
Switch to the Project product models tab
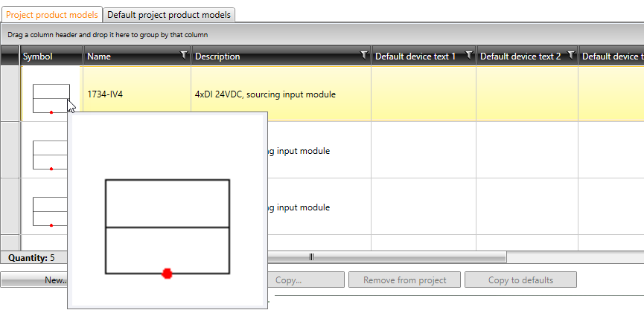pos(51,15)
